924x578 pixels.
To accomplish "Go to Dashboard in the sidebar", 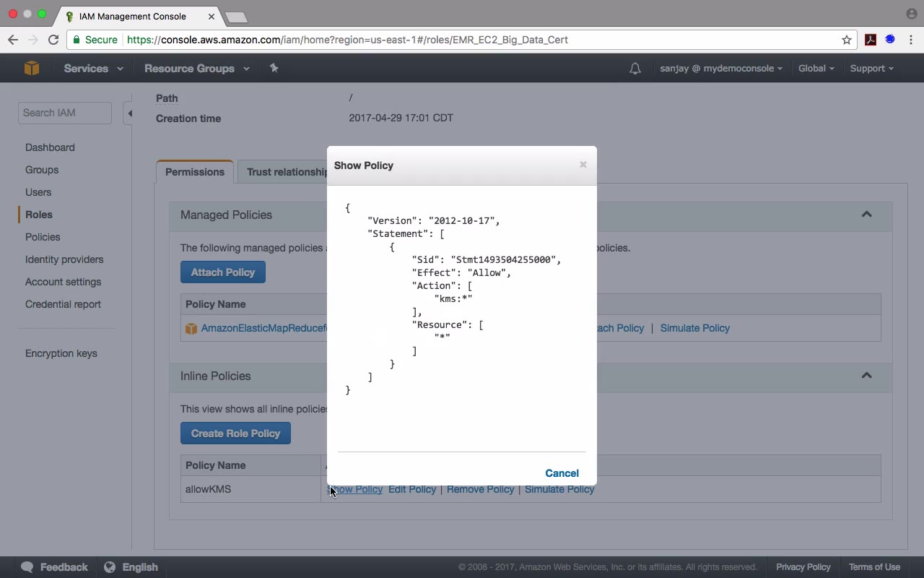I will coord(50,147).
